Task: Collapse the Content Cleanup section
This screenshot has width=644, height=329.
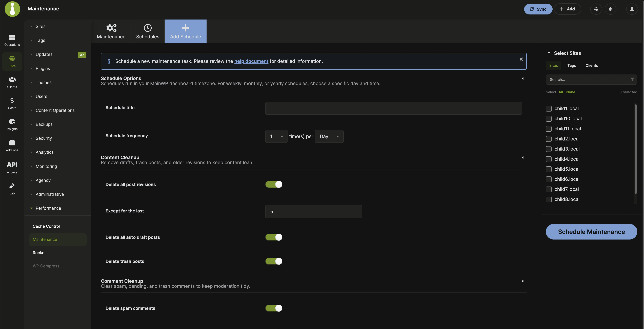Action: pos(522,158)
